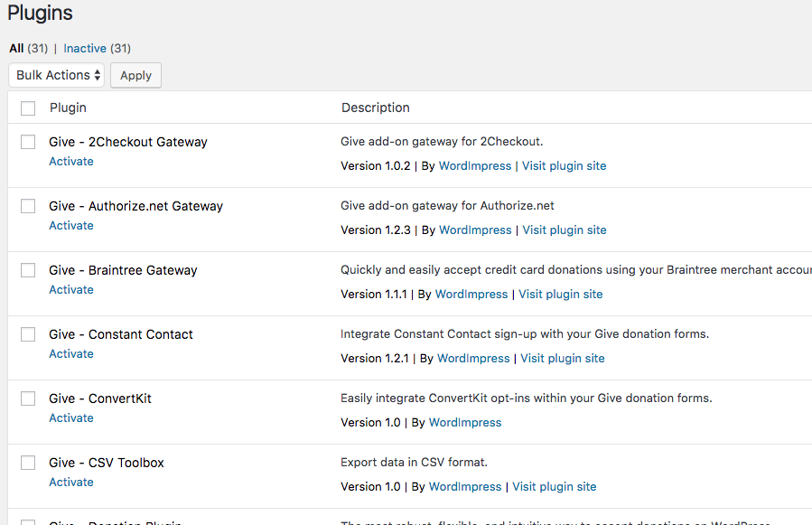The image size is (812, 525).
Task: Open WordImpress author link for Braintree Gateway
Action: pyautogui.click(x=471, y=295)
